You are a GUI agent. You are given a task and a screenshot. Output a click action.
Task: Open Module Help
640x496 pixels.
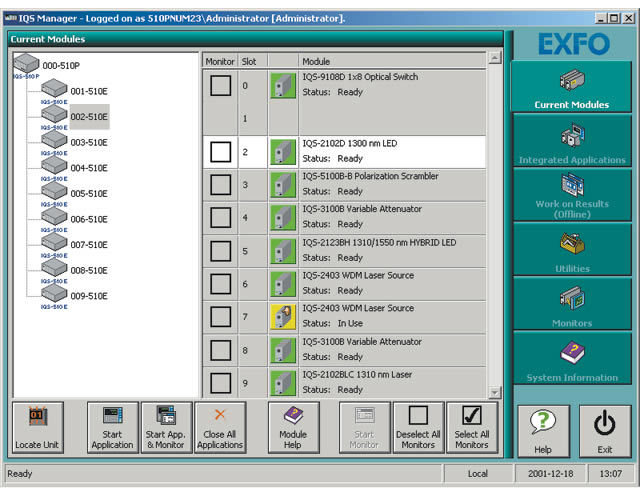tap(293, 427)
